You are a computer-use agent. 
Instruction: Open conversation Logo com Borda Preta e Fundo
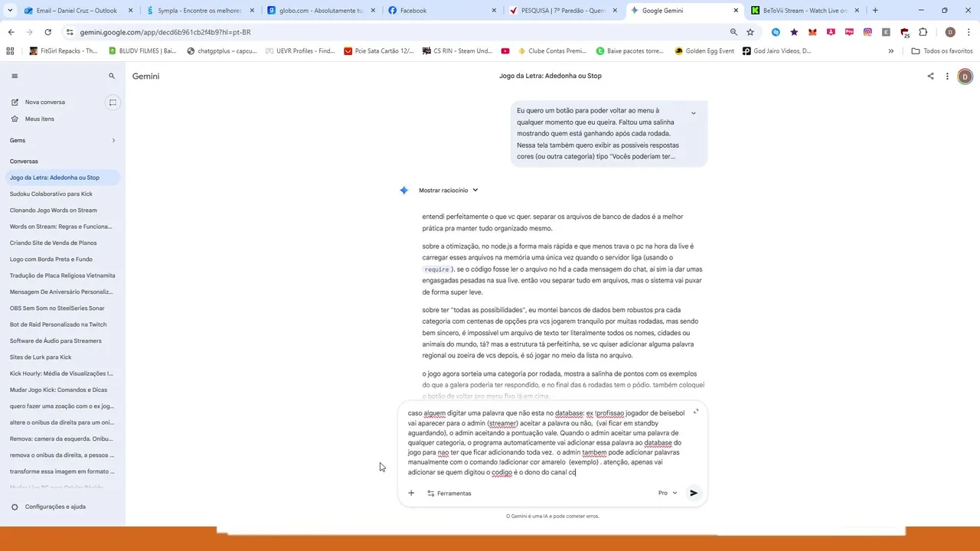pos(51,259)
